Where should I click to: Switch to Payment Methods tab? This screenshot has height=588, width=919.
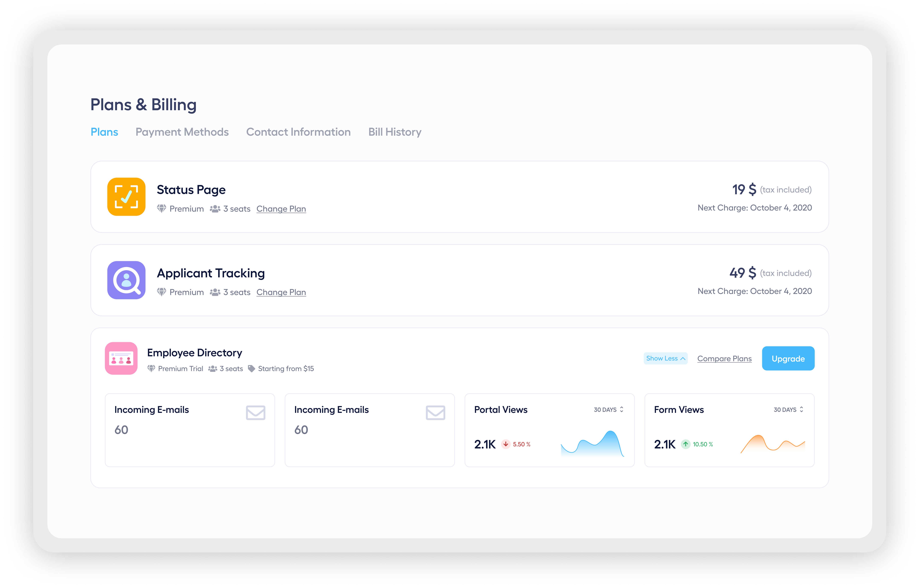[182, 132]
